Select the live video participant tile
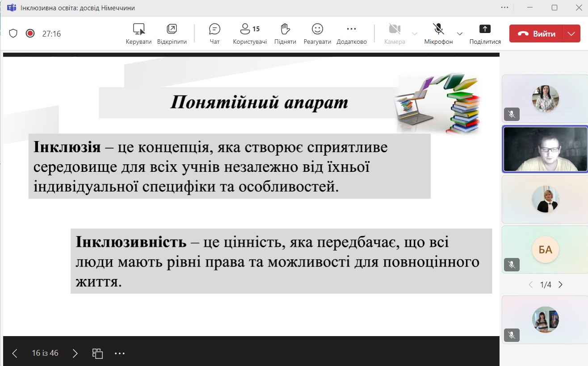Screen dimensions: 588x366 click(545, 149)
